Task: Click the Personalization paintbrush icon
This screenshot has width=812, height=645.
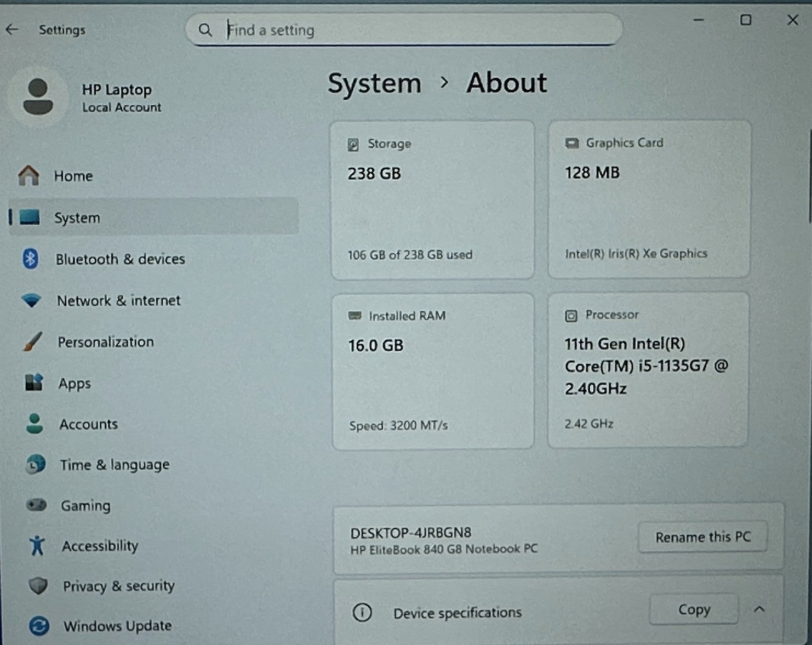Action: 33,342
